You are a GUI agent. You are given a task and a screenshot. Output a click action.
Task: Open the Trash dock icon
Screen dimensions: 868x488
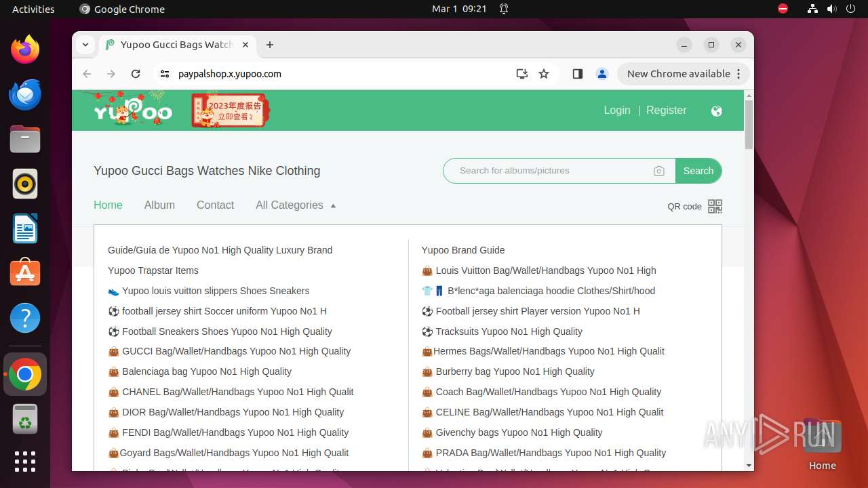pyautogui.click(x=25, y=419)
